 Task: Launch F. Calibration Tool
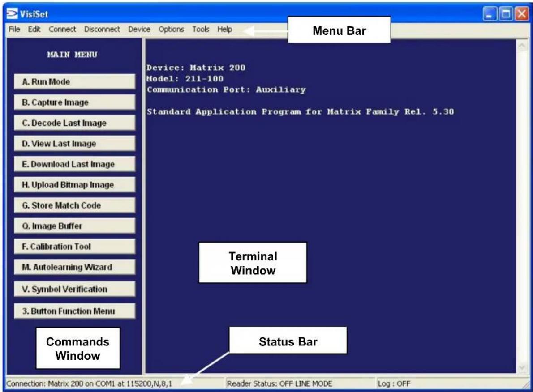pyautogui.click(x=74, y=247)
